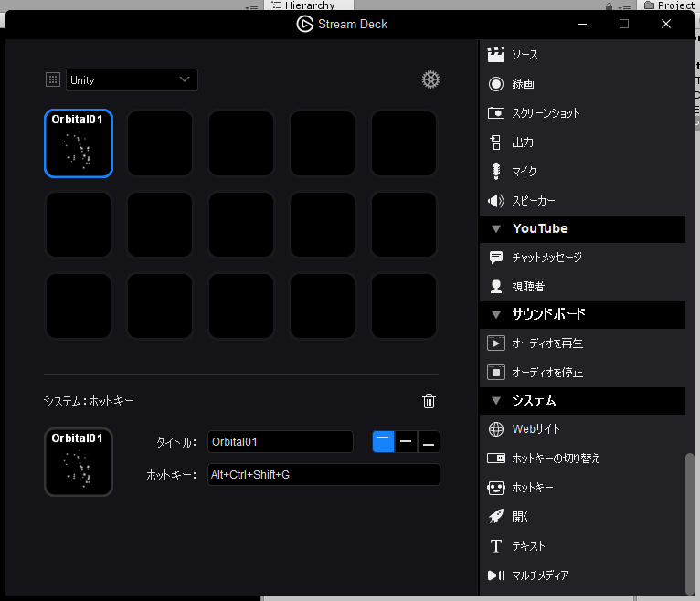Click the Elgato logo in title bar

(x=305, y=24)
